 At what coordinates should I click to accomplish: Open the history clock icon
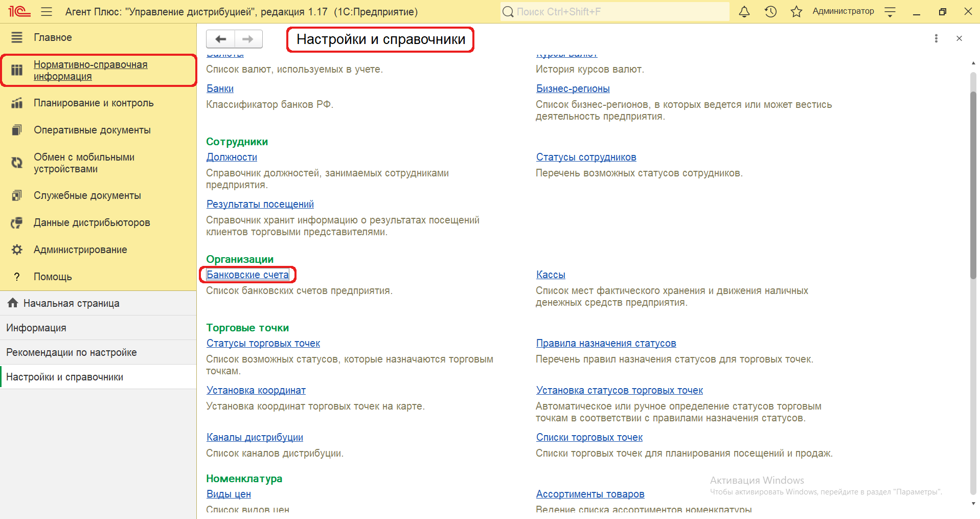tap(770, 12)
